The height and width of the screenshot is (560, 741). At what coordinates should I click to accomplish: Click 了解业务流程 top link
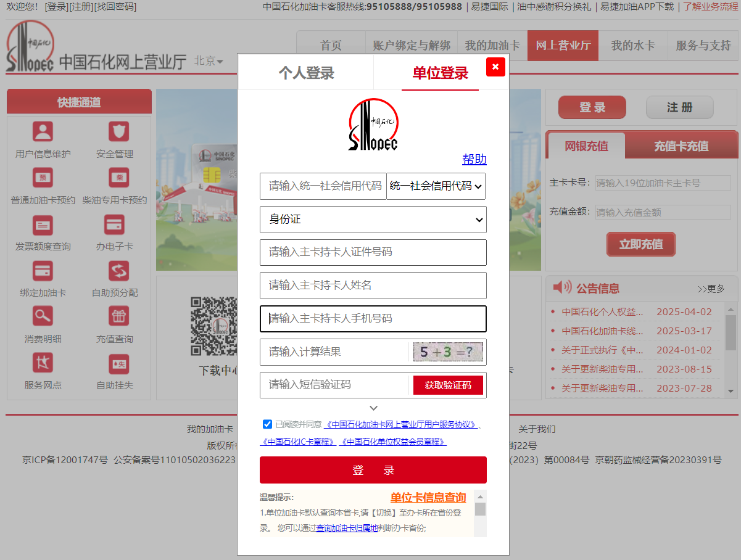point(710,7)
